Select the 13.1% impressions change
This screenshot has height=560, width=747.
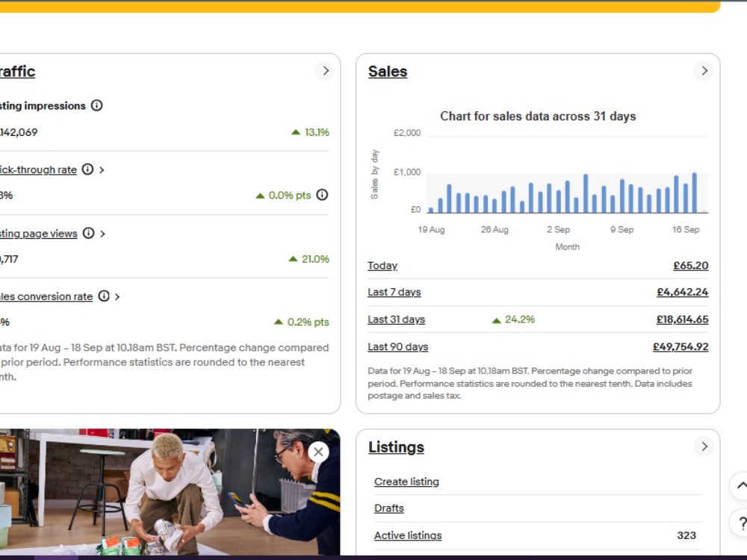(317, 132)
